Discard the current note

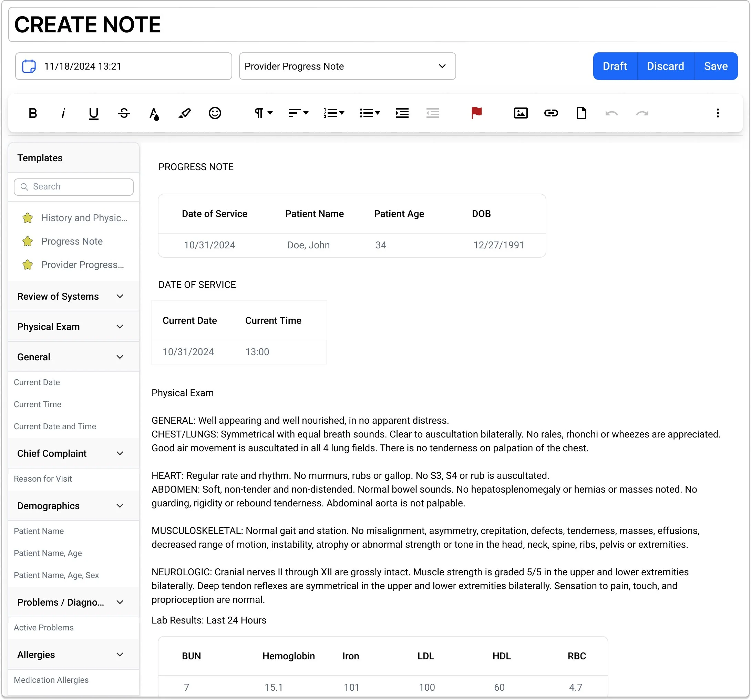coord(665,66)
